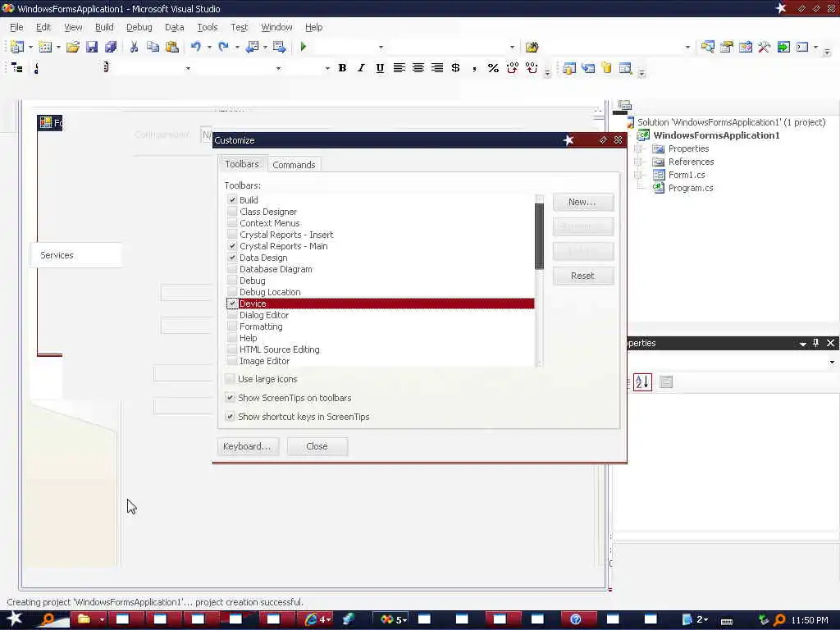Click the Redo arrow icon

coord(224,47)
